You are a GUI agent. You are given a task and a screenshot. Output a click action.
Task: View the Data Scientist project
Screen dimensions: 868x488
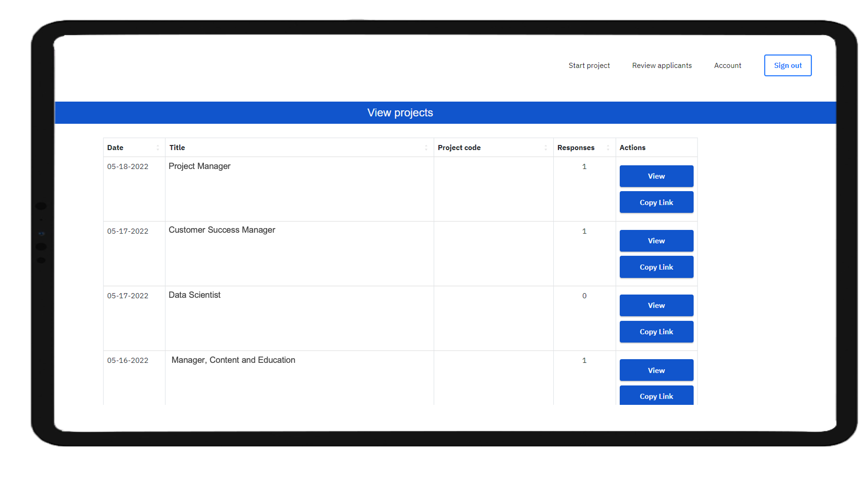pyautogui.click(x=656, y=305)
